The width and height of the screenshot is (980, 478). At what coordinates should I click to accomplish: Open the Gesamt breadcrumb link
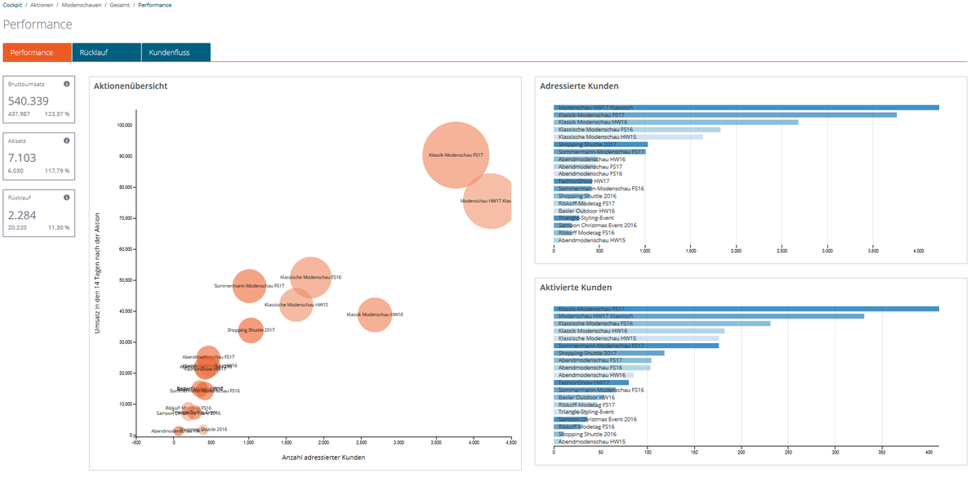[x=119, y=4]
